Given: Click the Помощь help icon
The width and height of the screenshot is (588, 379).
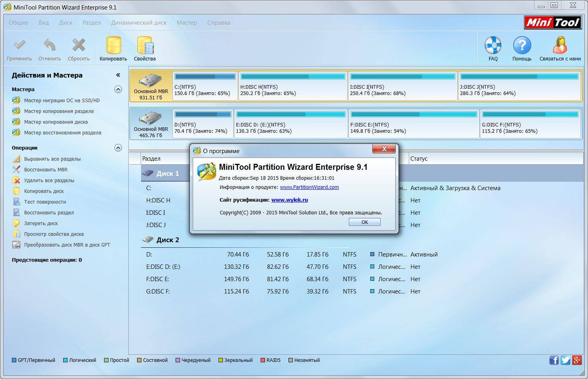Looking at the screenshot, I should point(522,46).
